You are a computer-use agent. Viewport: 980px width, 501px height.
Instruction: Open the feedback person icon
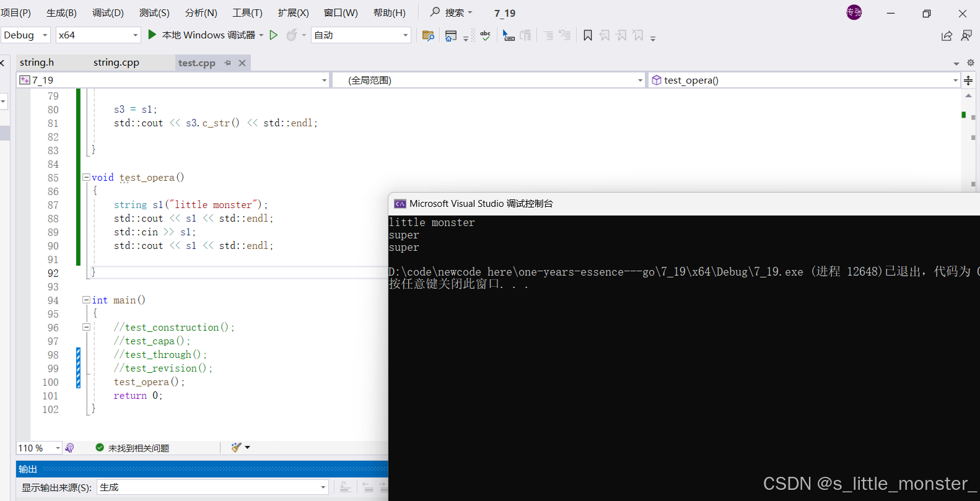click(x=966, y=36)
